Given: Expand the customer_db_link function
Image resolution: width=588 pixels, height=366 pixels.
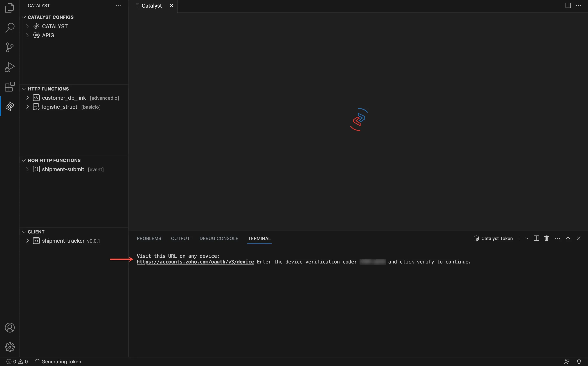Looking at the screenshot, I should 28,98.
